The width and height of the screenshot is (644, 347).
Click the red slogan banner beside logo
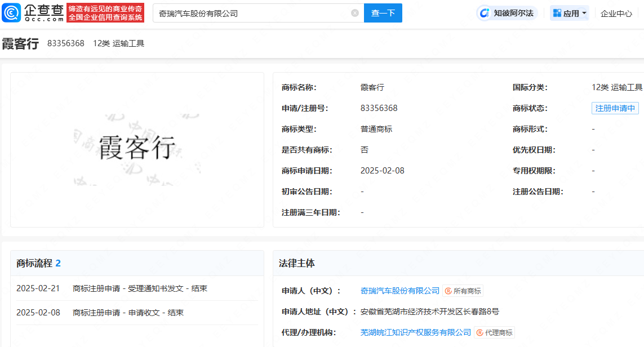point(105,13)
